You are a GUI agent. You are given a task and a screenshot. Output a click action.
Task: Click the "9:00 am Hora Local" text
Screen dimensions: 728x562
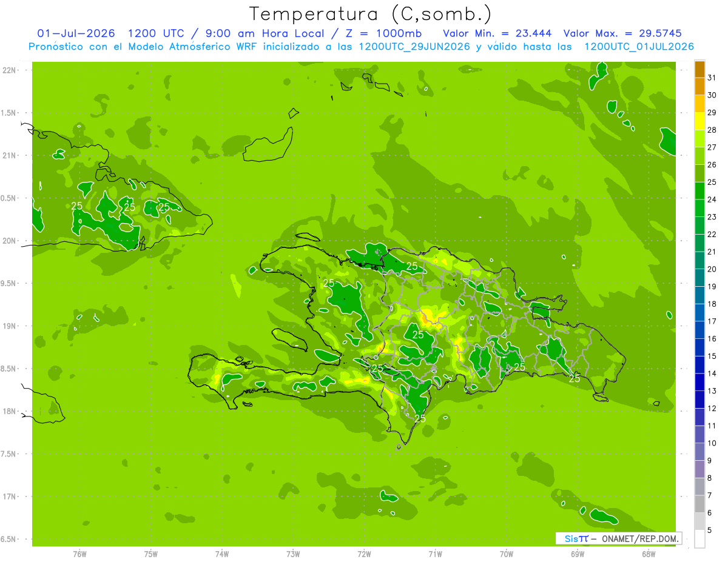click(x=265, y=33)
